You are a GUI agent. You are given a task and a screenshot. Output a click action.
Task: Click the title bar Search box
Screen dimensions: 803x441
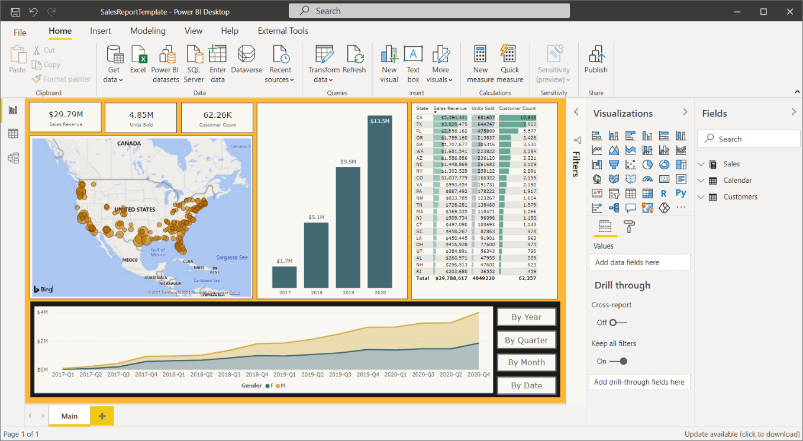(x=429, y=11)
